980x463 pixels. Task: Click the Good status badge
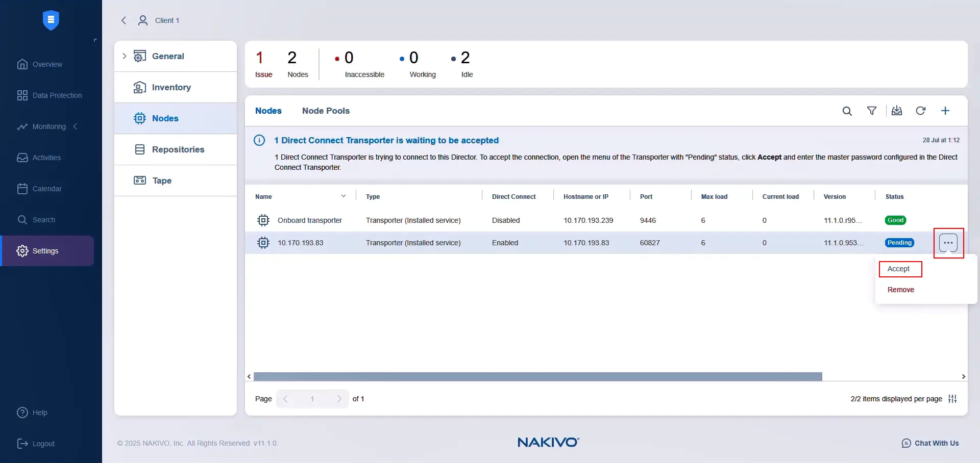(895, 220)
